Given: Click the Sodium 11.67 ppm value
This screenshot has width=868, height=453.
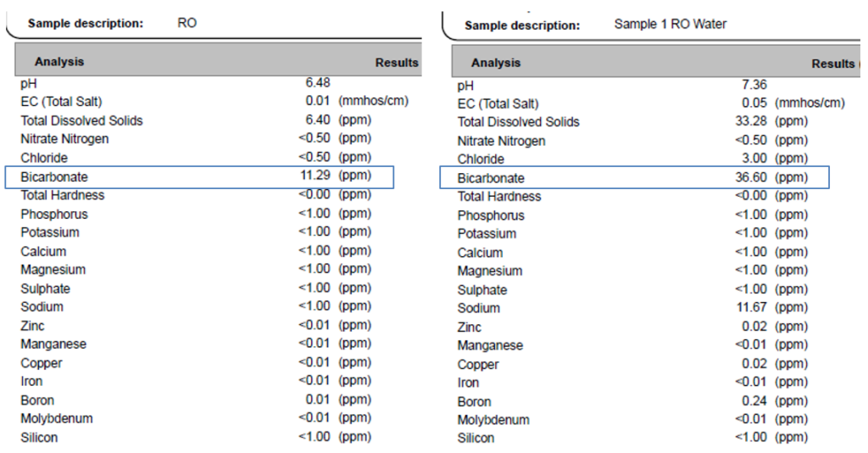Looking at the screenshot, I should click(x=751, y=308).
